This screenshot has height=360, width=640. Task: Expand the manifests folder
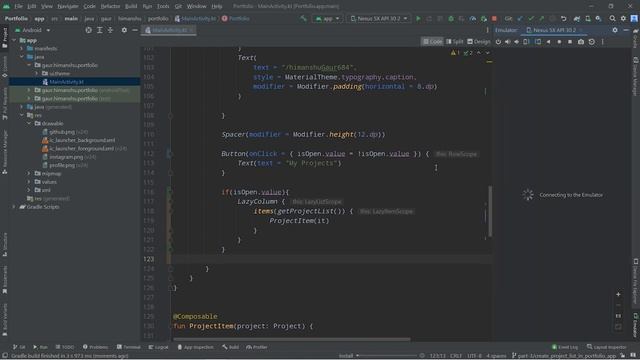[22, 49]
